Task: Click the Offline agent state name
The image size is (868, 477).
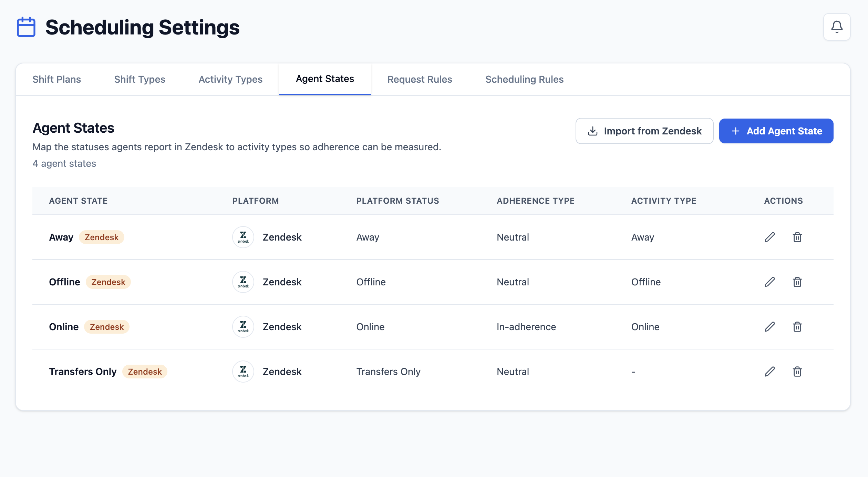Action: 64,282
